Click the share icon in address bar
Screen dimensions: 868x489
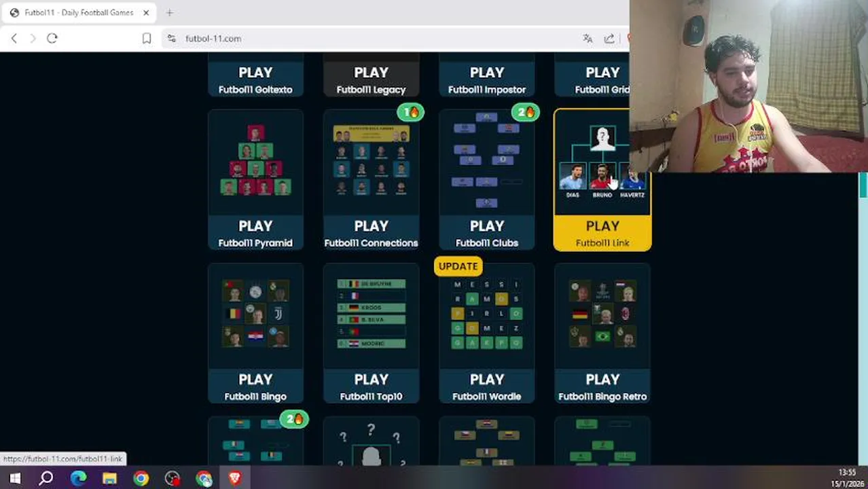click(609, 39)
